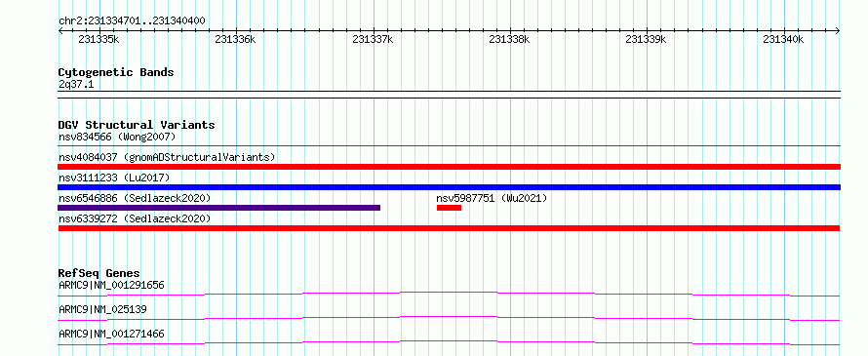
Task: Click transcript label ARMC9|NM_001291656
Action: coord(111,285)
